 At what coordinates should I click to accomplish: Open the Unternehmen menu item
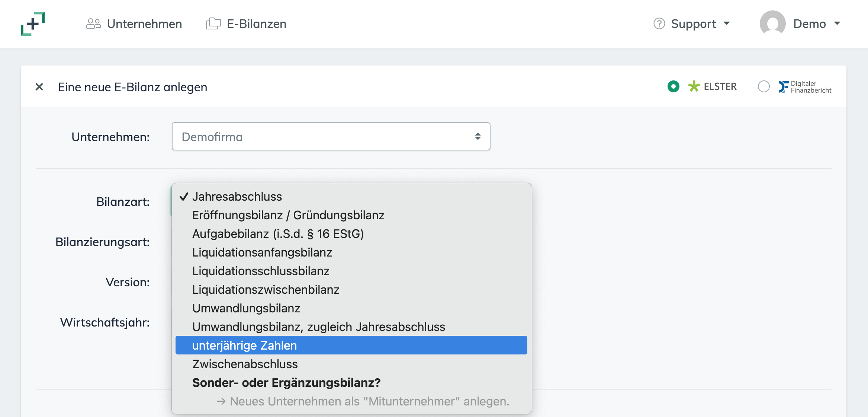tap(145, 23)
